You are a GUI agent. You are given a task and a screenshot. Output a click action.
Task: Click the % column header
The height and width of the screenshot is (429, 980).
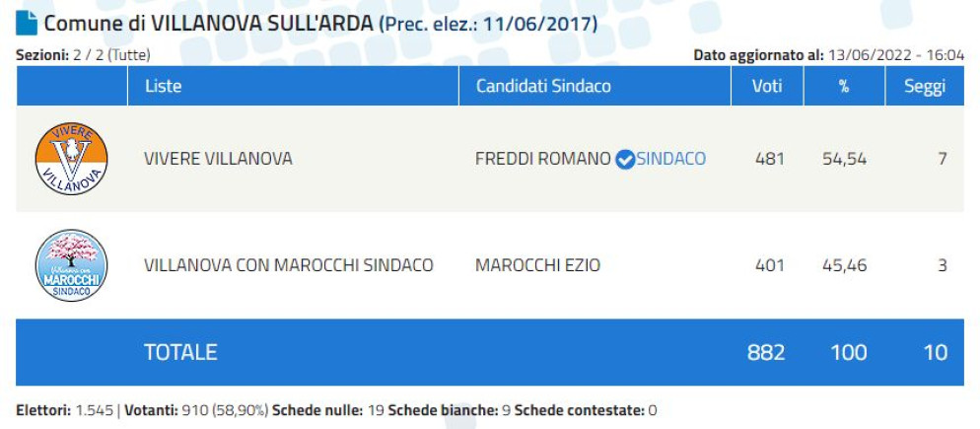(x=843, y=86)
